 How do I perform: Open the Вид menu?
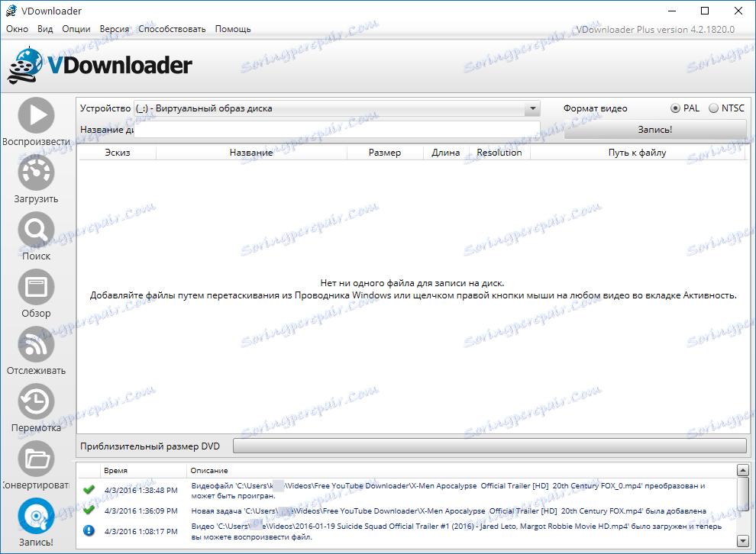(44, 28)
